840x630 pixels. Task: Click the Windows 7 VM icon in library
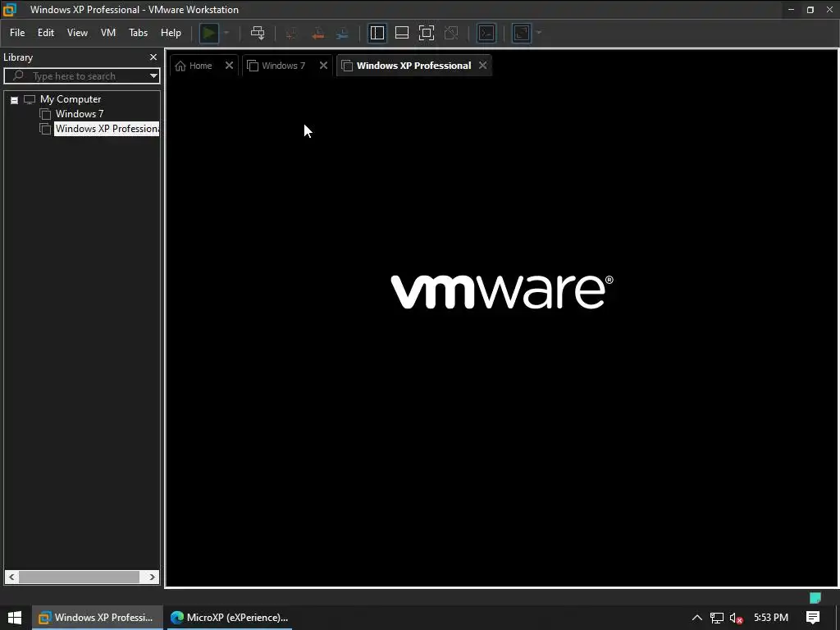coord(46,114)
